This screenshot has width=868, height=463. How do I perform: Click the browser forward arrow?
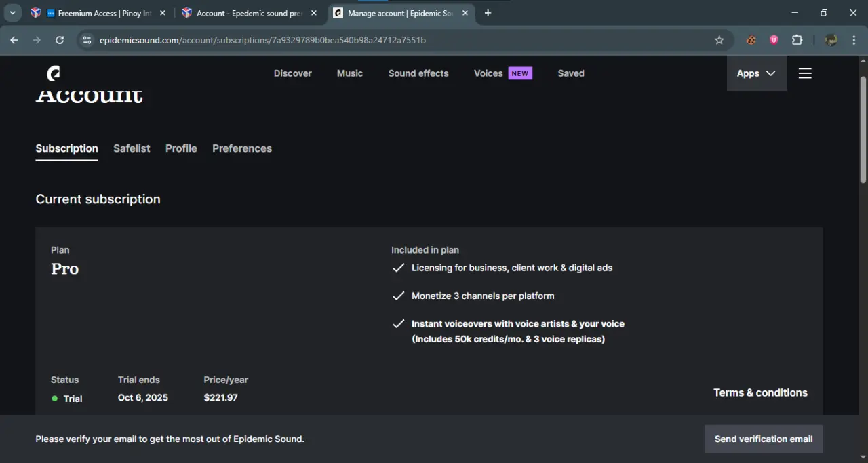coord(37,40)
